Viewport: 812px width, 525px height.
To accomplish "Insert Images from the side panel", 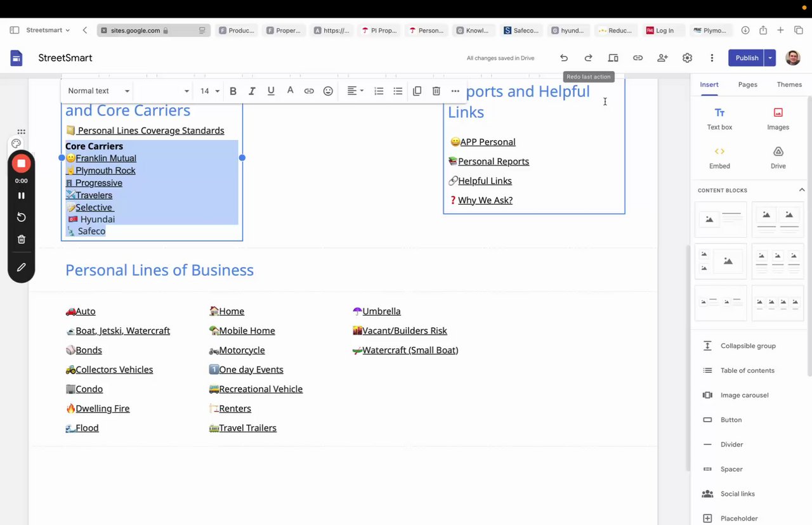I will pos(778,119).
